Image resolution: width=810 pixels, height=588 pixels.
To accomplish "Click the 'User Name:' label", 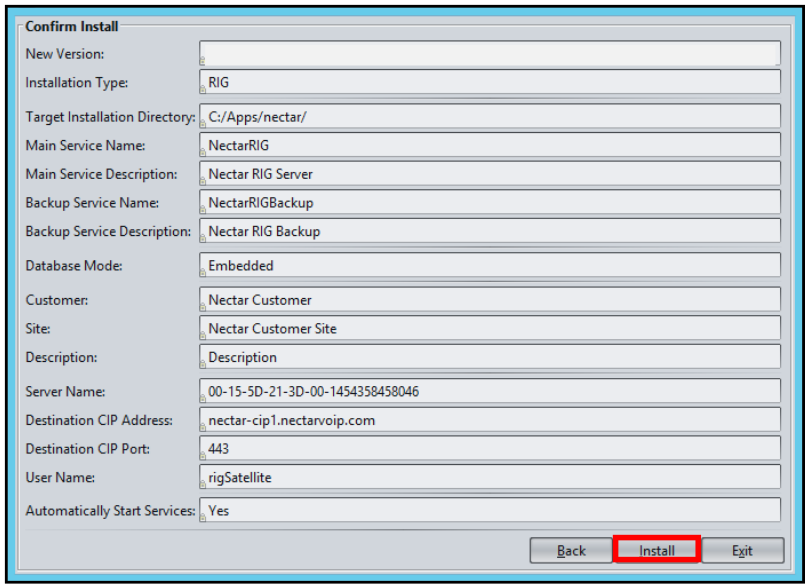I will click(60, 477).
